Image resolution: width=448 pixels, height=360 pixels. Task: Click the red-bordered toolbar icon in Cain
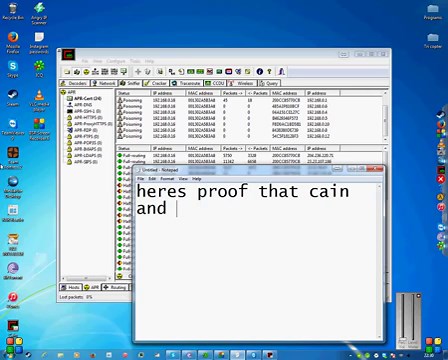229,72
